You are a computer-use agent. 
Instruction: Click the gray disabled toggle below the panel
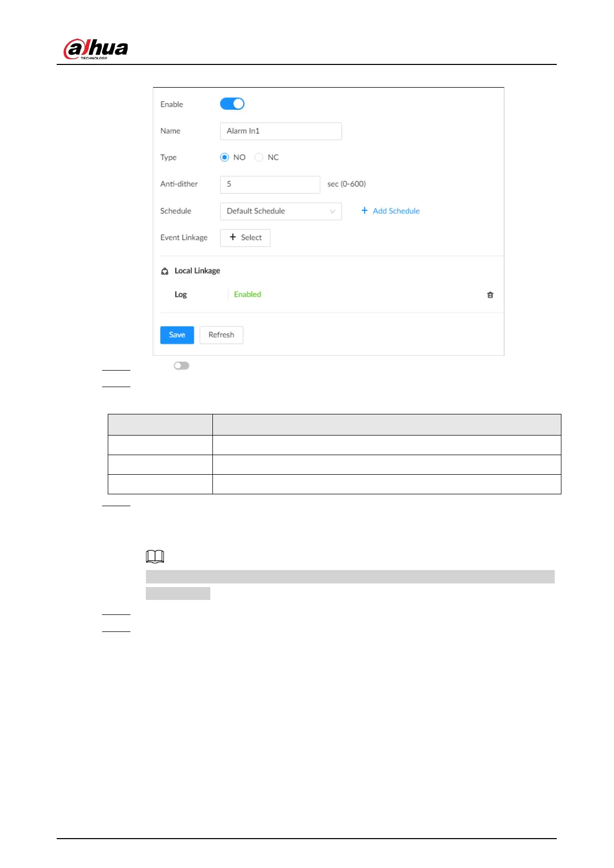(181, 365)
